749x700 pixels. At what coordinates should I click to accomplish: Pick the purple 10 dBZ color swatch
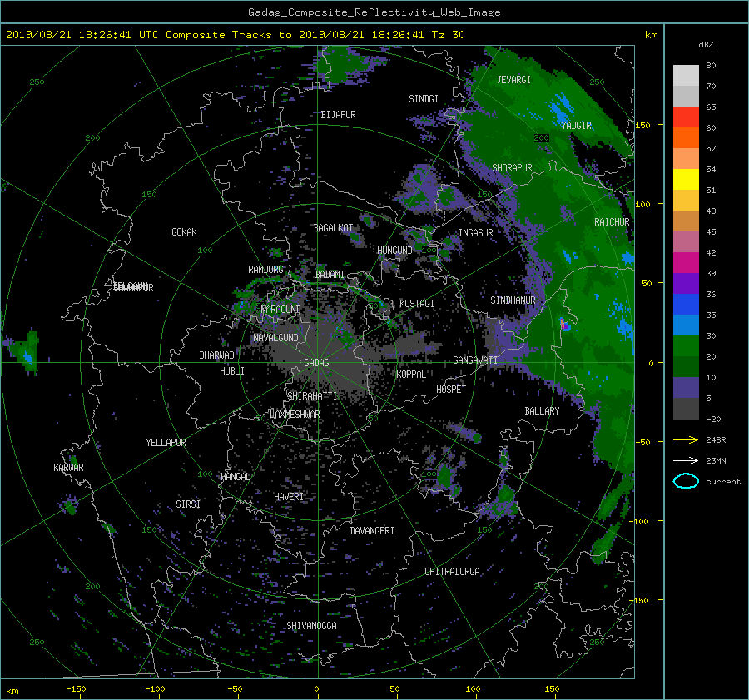coord(686,387)
